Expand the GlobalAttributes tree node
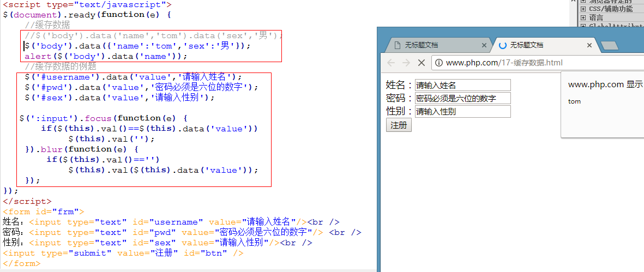 pos(583,26)
